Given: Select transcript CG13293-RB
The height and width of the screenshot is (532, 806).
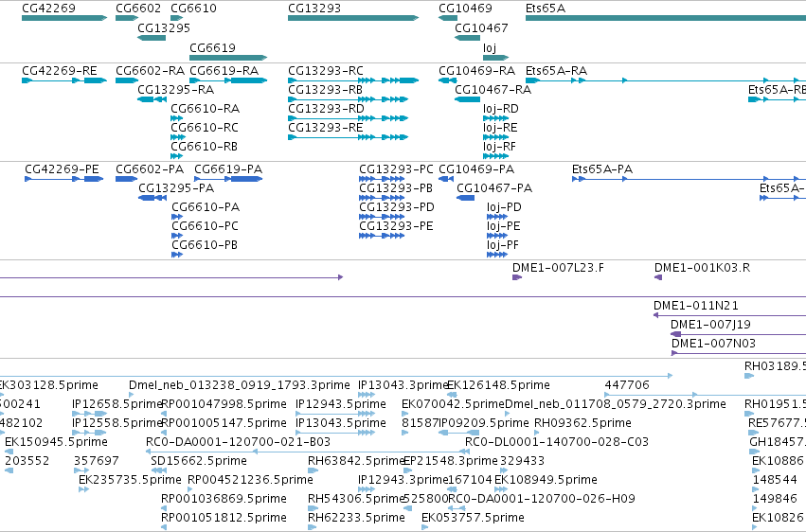Looking at the screenshot, I should 325,89.
